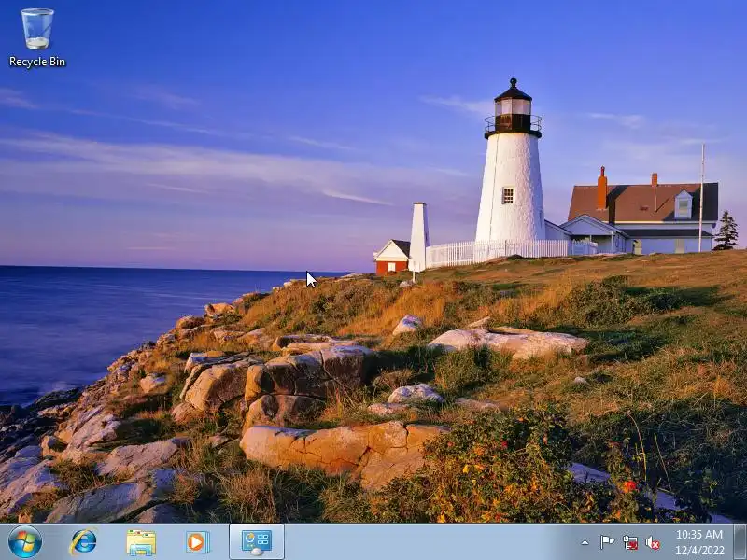Image resolution: width=747 pixels, height=560 pixels.
Task: Click the flagpole beside the house on wallpaper
Action: [701, 198]
